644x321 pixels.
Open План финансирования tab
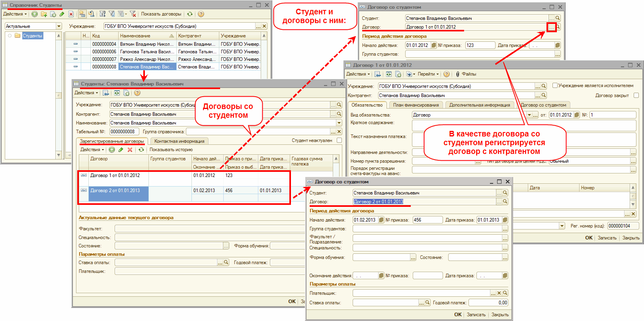[416, 105]
